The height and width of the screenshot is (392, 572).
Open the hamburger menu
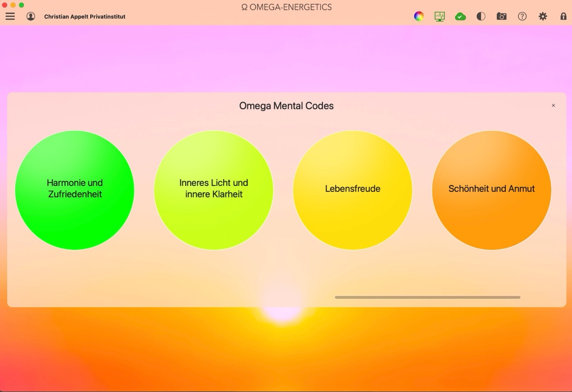[x=10, y=16]
